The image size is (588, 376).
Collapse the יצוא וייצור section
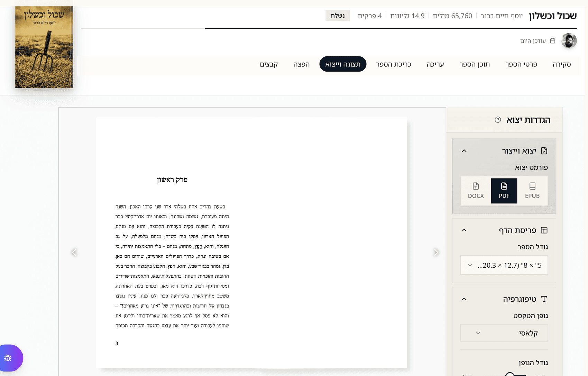pos(464,151)
